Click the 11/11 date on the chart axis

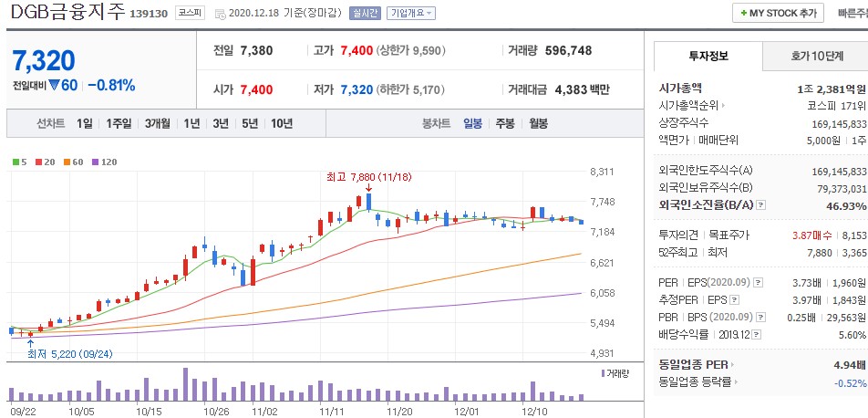[332, 411]
